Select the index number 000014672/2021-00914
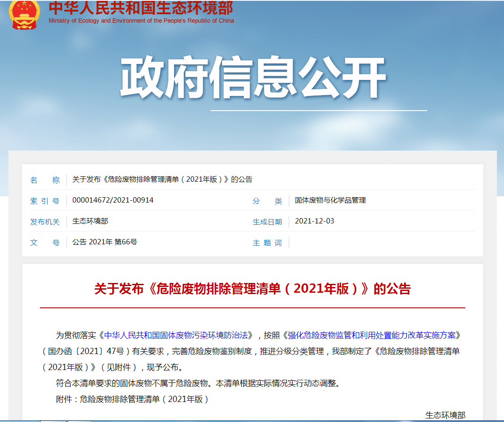 click(113, 200)
